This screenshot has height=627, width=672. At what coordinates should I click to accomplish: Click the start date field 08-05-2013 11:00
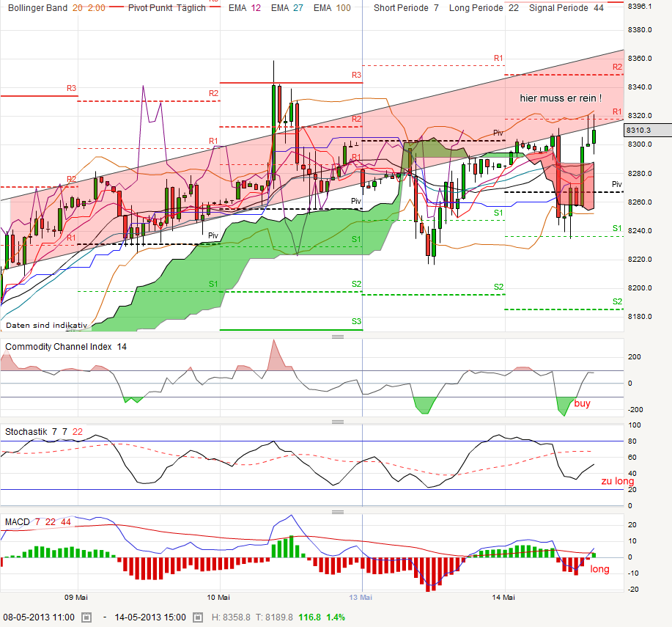coord(39,617)
